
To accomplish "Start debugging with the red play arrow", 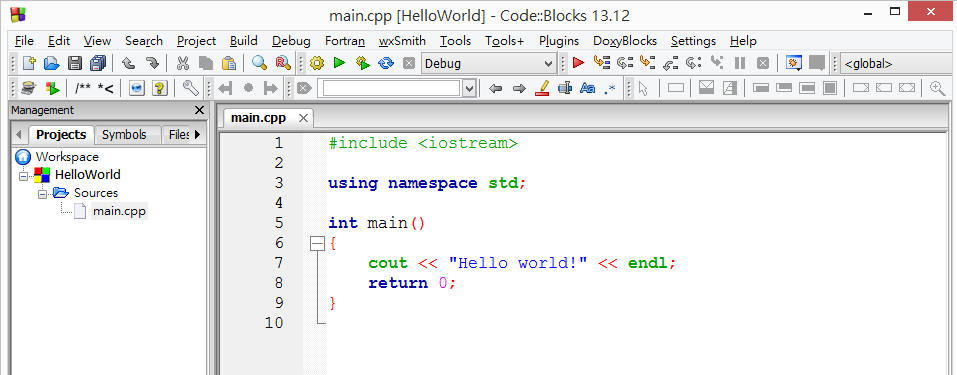I will point(579,63).
